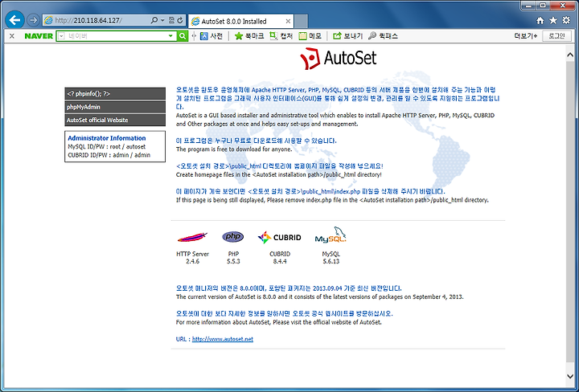Click the 'current version of AutoSet is 8.0.0' line
The image size is (579, 392).
pos(319,297)
